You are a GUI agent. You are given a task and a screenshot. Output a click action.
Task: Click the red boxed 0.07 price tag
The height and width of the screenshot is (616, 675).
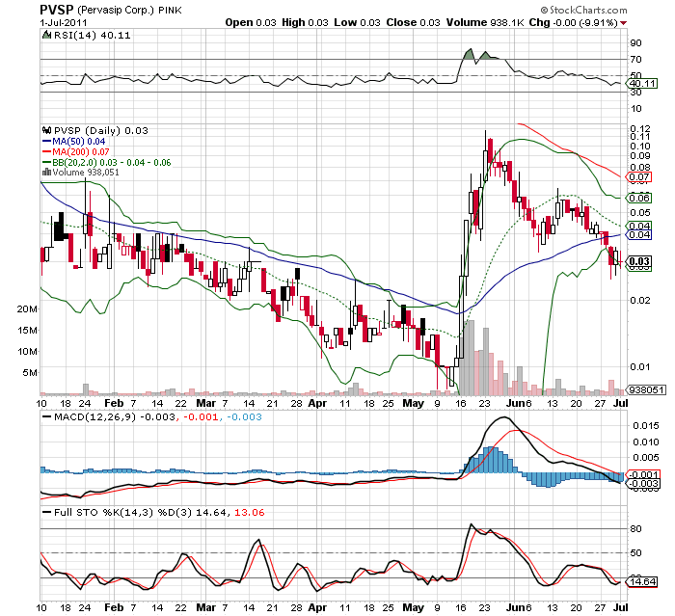coord(639,177)
